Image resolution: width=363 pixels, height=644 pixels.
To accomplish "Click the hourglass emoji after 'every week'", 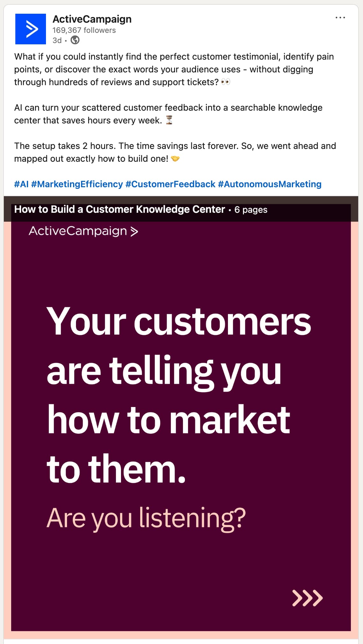I will pyautogui.click(x=170, y=120).
